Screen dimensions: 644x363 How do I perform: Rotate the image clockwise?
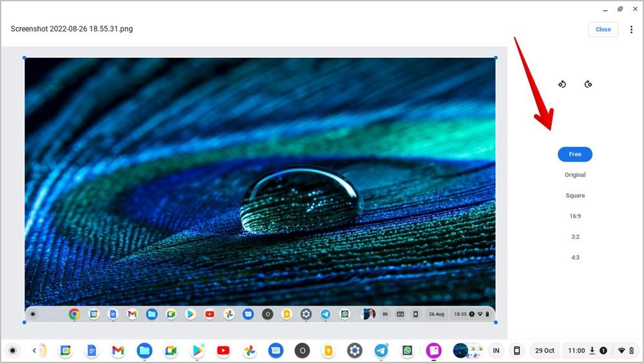588,84
